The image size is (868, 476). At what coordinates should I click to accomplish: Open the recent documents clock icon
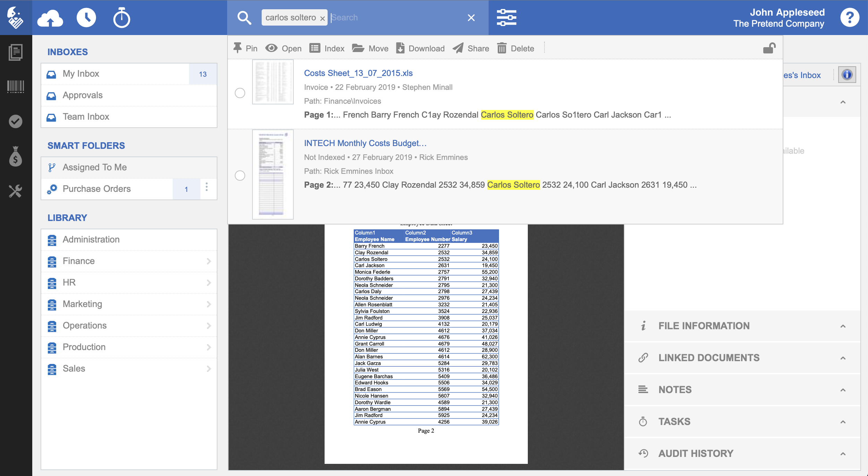click(86, 17)
